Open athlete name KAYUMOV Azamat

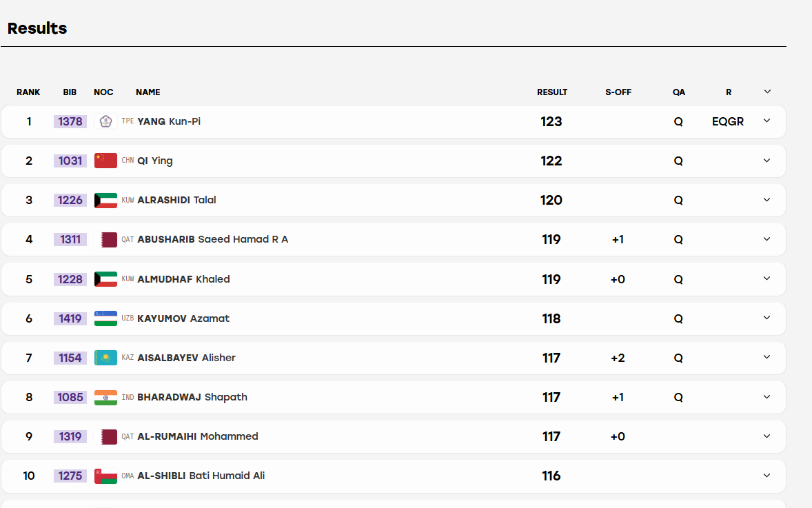[x=183, y=318]
